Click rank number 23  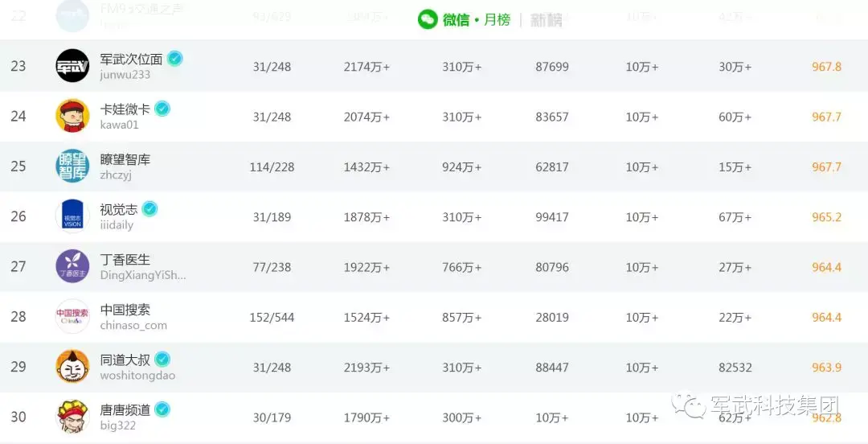[x=18, y=66]
